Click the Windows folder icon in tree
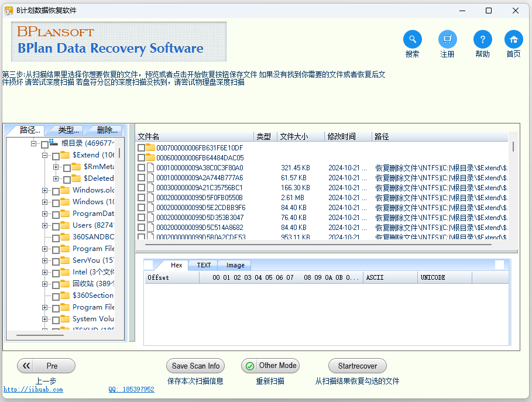The width and height of the screenshot is (532, 402). click(x=65, y=202)
